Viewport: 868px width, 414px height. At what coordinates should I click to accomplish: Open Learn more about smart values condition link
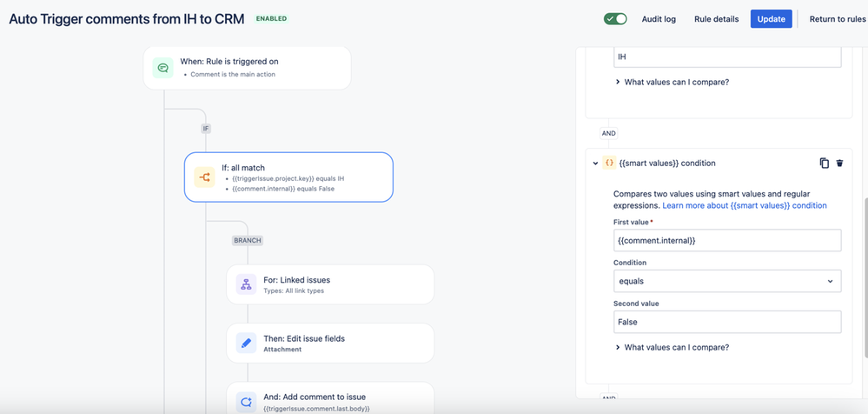point(745,205)
